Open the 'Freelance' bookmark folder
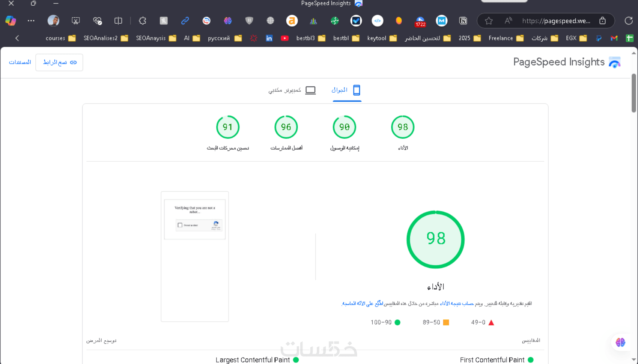 pos(506,38)
